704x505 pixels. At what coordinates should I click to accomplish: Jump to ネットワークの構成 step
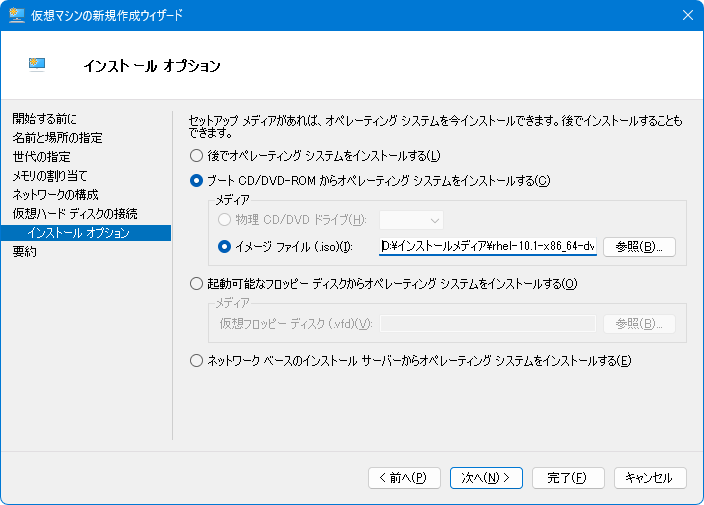pos(55,195)
